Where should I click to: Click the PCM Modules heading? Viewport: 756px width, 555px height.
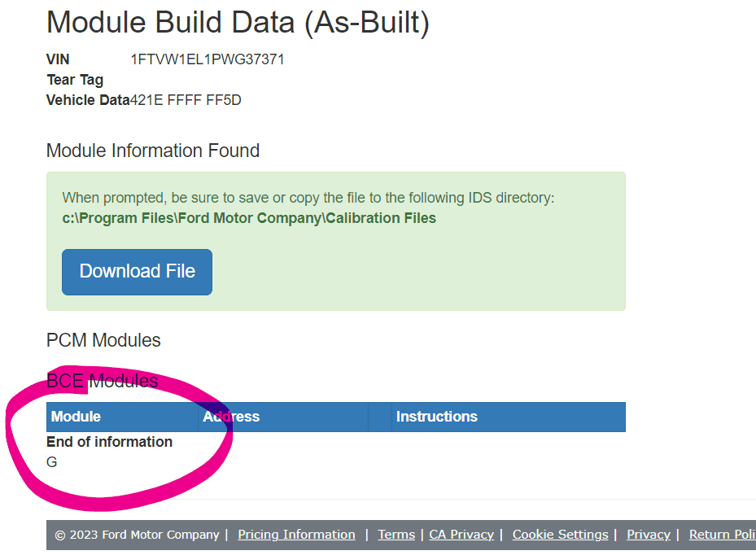point(103,340)
